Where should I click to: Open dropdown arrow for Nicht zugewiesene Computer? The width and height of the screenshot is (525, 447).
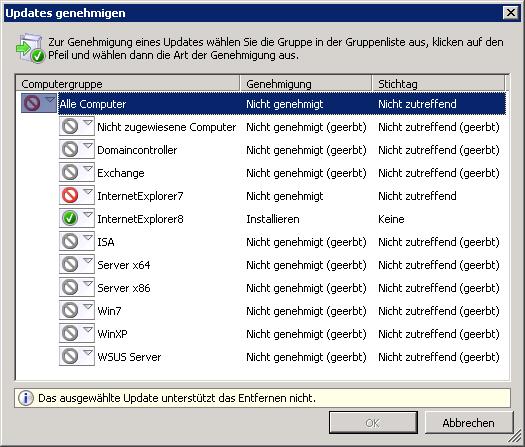[88, 123]
